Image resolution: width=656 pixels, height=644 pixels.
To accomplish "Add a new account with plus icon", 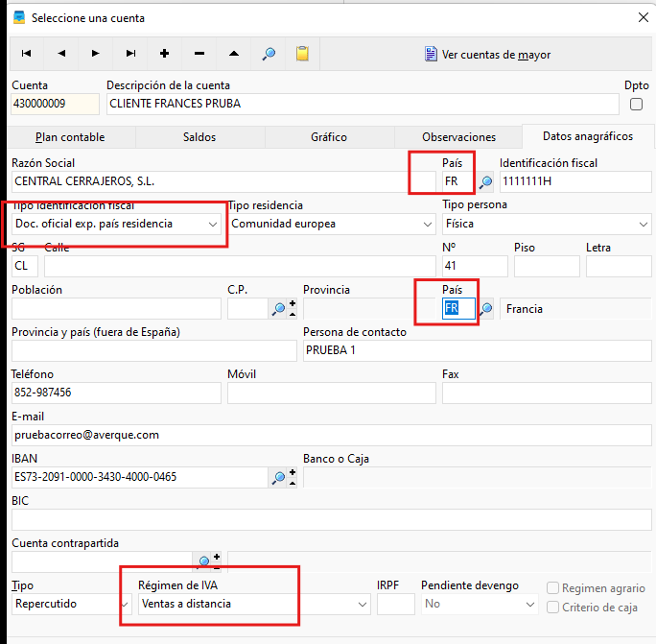I will 164,54.
